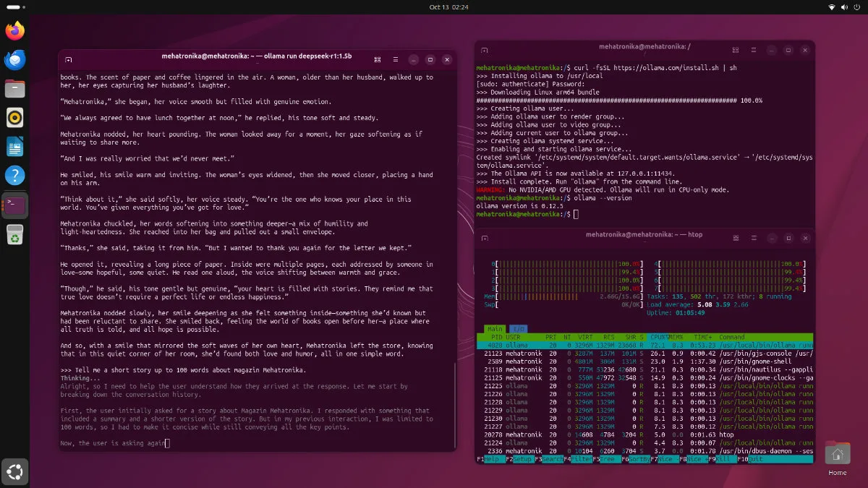The height and width of the screenshot is (488, 868).
Task: Open hamburger menu in the ollama run terminal
Action: coord(394,59)
